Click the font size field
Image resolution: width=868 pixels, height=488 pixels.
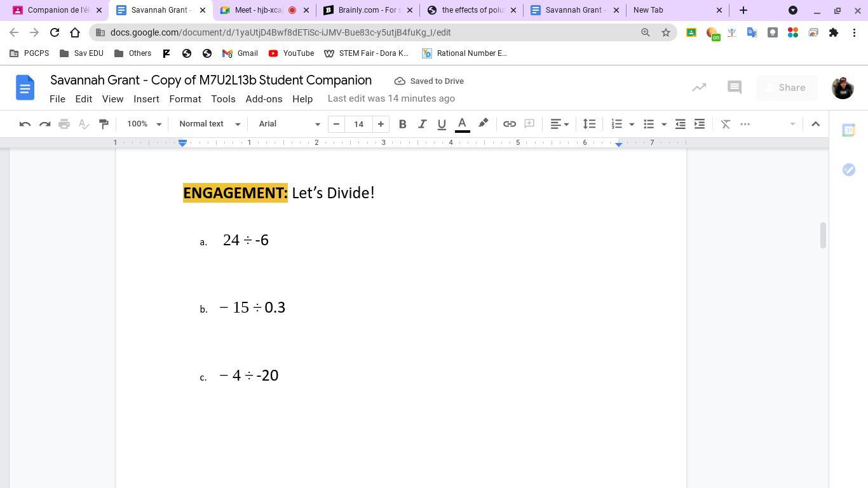point(358,124)
